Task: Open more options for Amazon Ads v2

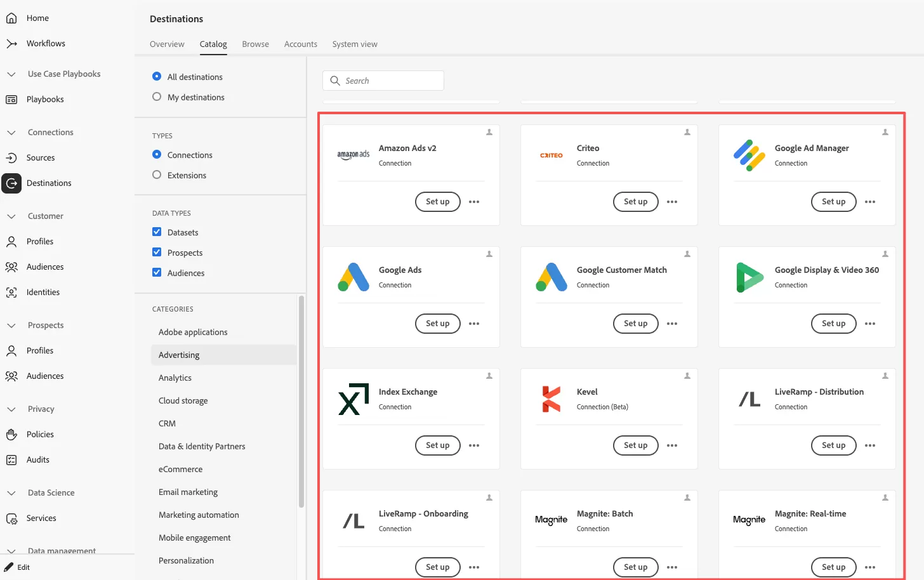Action: pyautogui.click(x=474, y=202)
